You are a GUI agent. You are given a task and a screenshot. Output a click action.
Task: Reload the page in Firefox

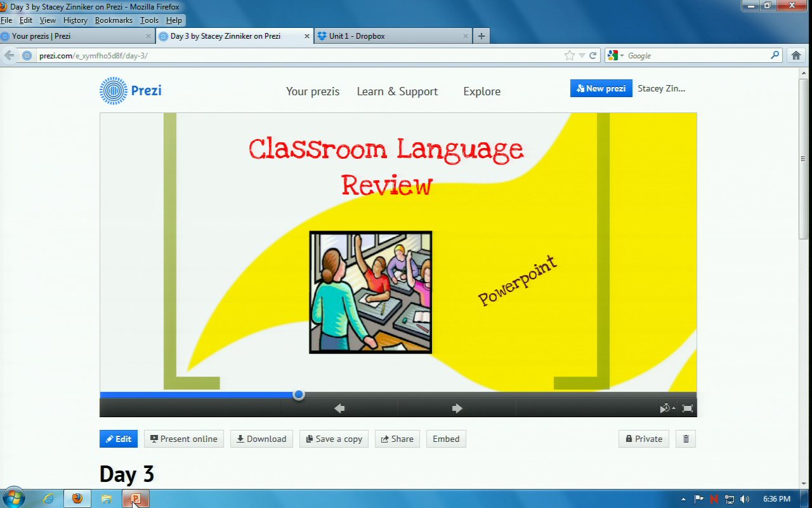[593, 56]
